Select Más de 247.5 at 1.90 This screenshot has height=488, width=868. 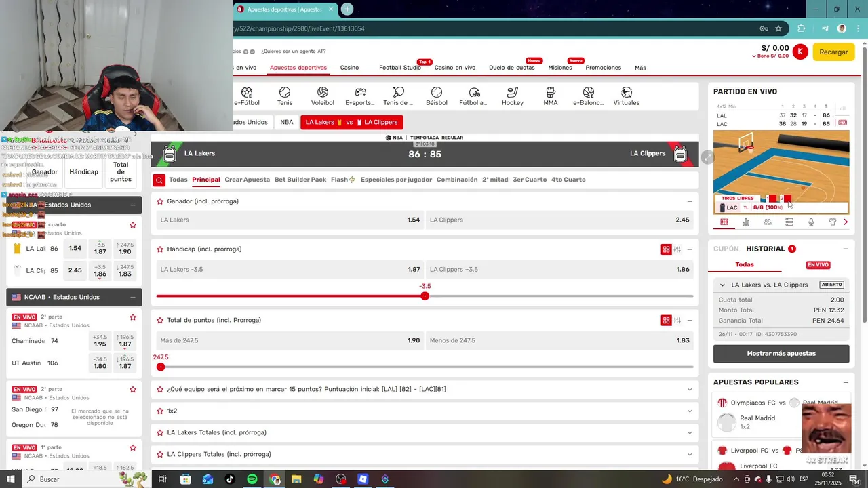(290, 340)
